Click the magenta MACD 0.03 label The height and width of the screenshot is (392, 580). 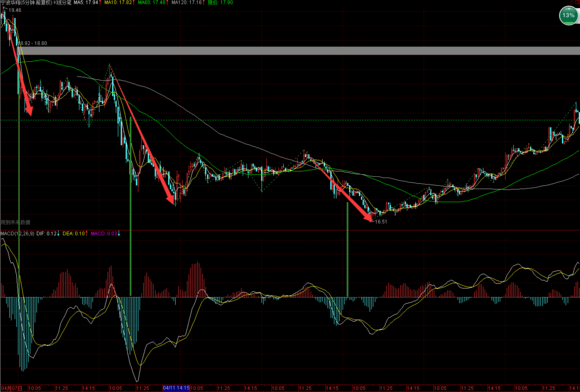click(105, 234)
